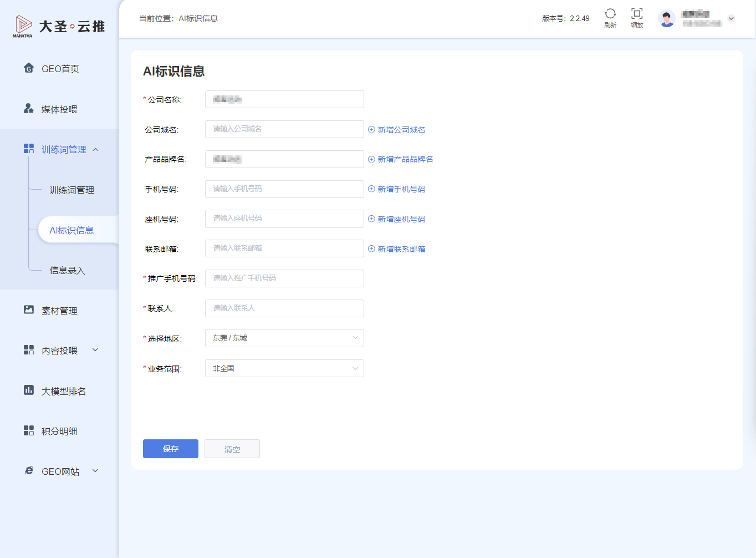Click plus icon beside 新增产品品牌名
The width and height of the screenshot is (756, 558).
371,159
